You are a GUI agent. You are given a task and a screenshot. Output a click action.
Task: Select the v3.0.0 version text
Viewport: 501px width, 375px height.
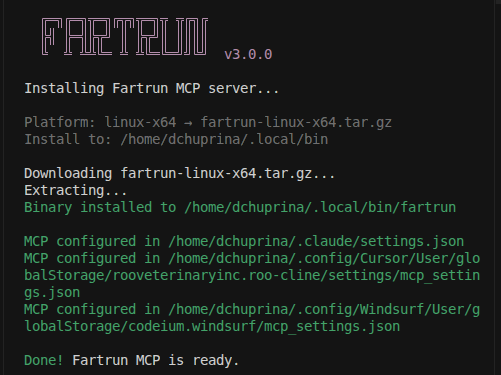[x=248, y=54]
